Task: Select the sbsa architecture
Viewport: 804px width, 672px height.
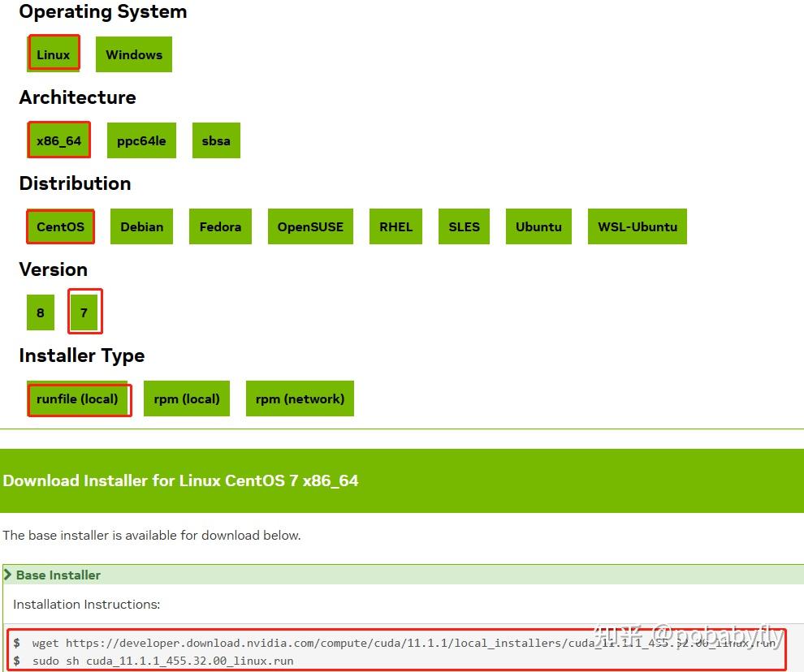Action: [216, 140]
